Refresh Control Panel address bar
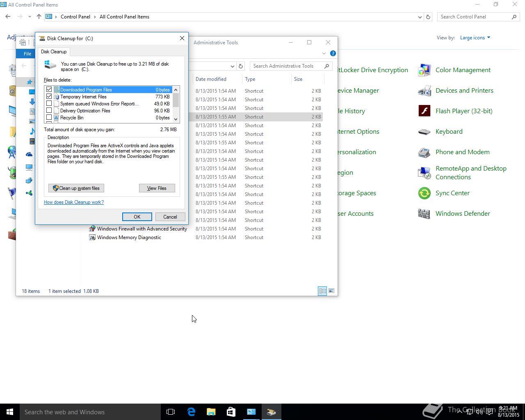Image resolution: width=525 pixels, height=420 pixels. click(428, 17)
